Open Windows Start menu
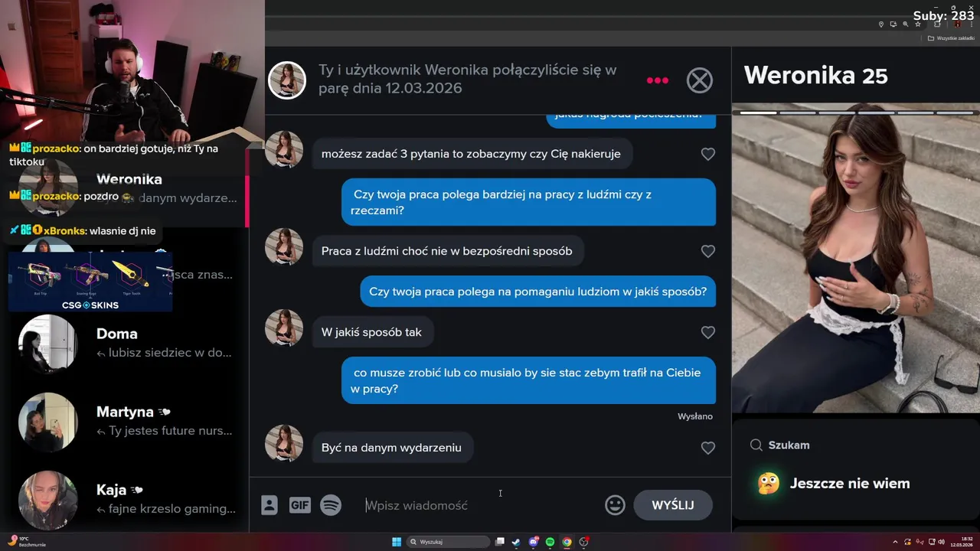 (397, 542)
